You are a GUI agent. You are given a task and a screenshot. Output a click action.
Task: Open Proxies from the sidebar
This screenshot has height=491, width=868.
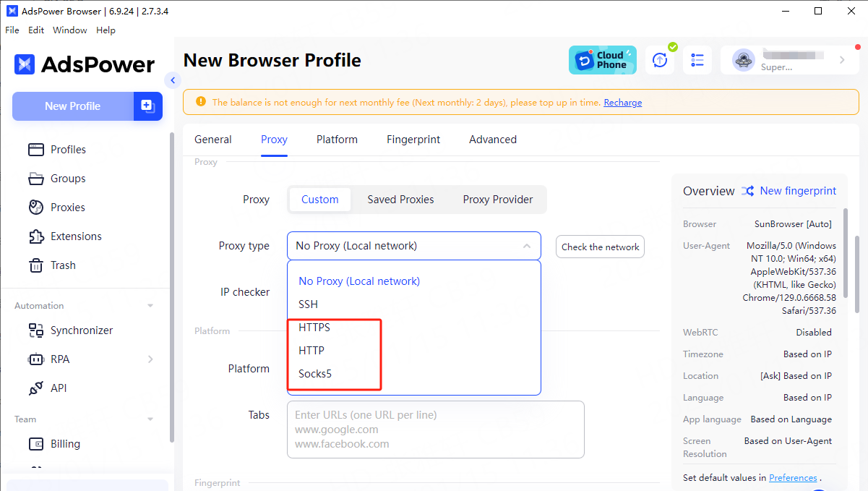click(x=67, y=208)
